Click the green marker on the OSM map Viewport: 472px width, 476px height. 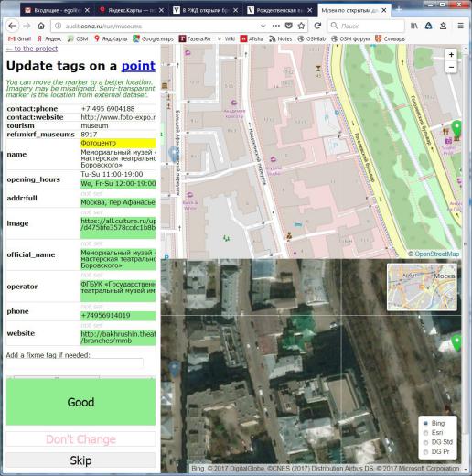pos(456,128)
